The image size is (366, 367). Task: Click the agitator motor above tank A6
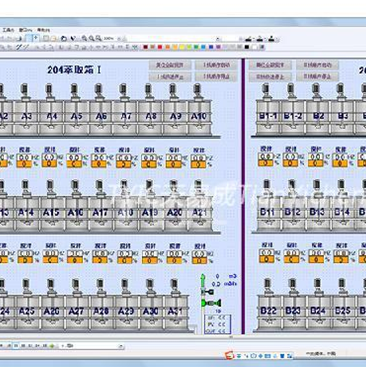click(99, 91)
